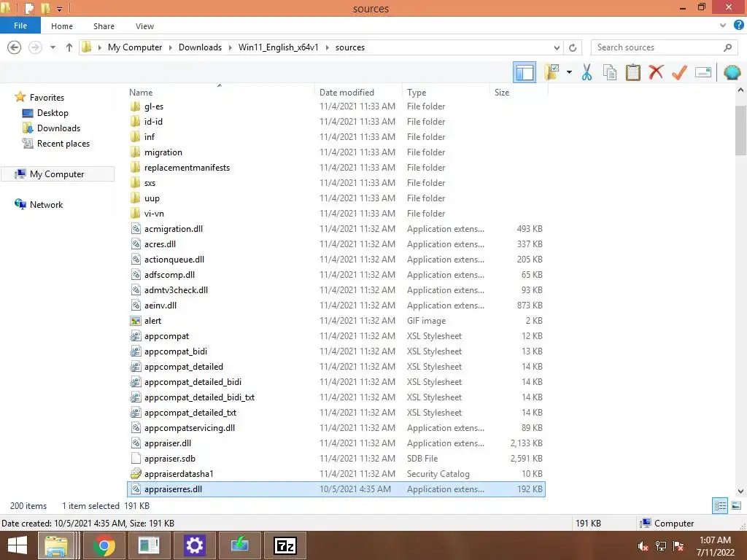Viewport: 747px width, 560px height.
Task: Open Desktop in navigation pane
Action: [x=53, y=113]
